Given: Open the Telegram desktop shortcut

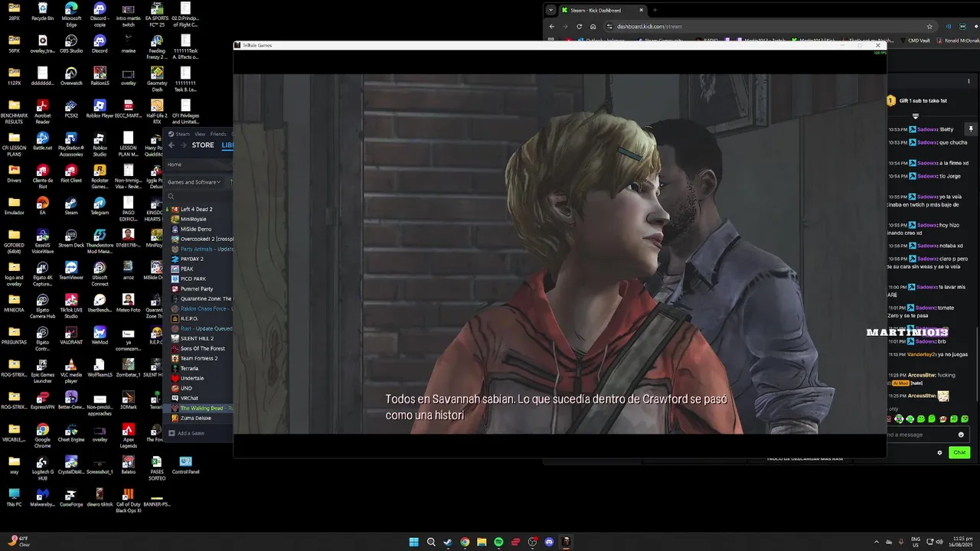Looking at the screenshot, I should 100,204.
